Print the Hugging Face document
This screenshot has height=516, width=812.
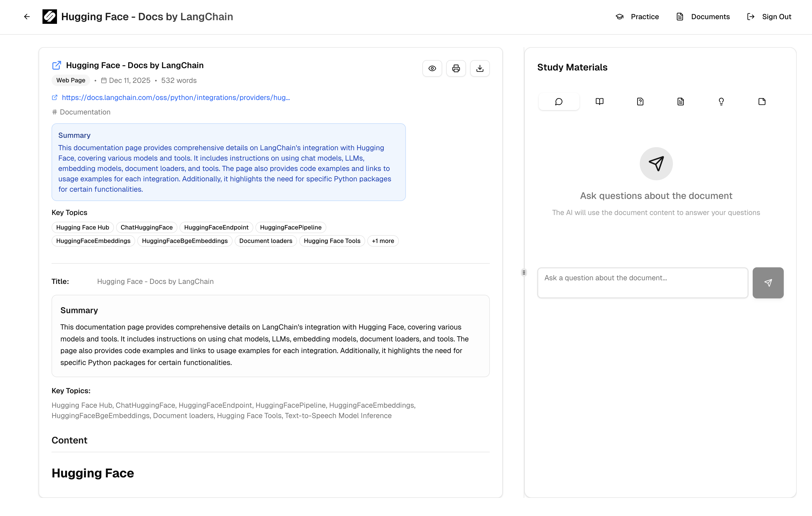coord(456,68)
